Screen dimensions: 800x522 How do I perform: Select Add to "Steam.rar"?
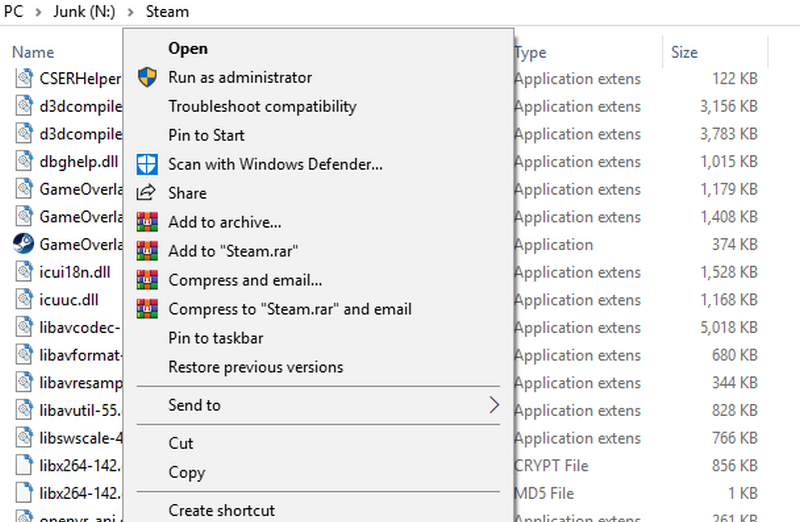[318, 251]
